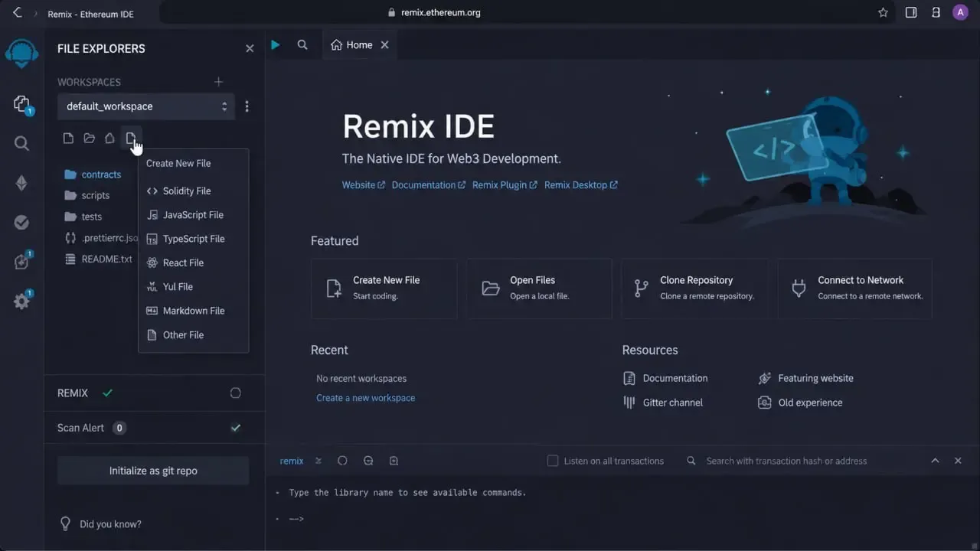Expand the scripts folder
Image resolution: width=980 pixels, height=551 pixels.
[87, 195]
